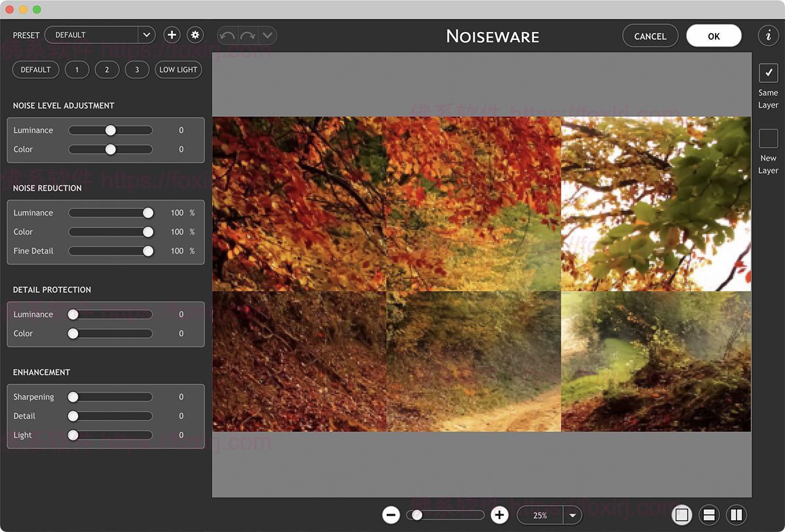This screenshot has width=785, height=532.
Task: Click the zoom out minus icon
Action: pos(391,515)
